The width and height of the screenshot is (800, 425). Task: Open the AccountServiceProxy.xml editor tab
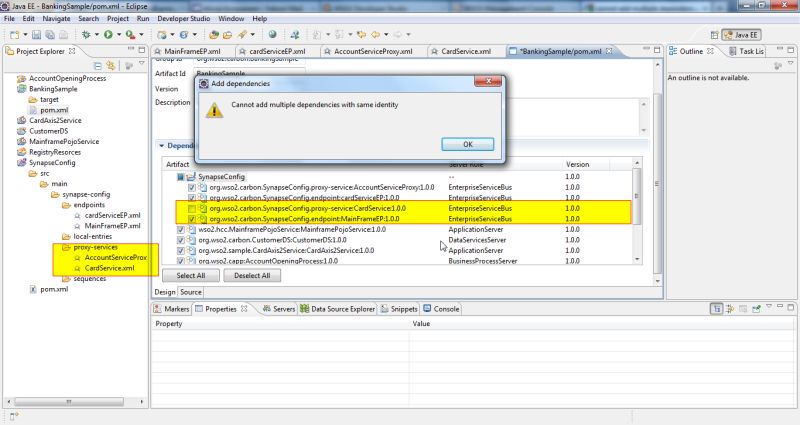[x=368, y=51]
